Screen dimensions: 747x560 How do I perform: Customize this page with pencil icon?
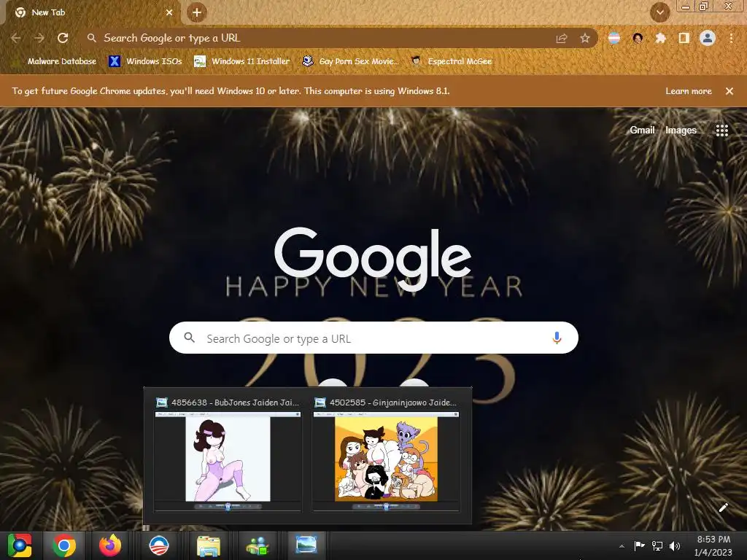723,507
